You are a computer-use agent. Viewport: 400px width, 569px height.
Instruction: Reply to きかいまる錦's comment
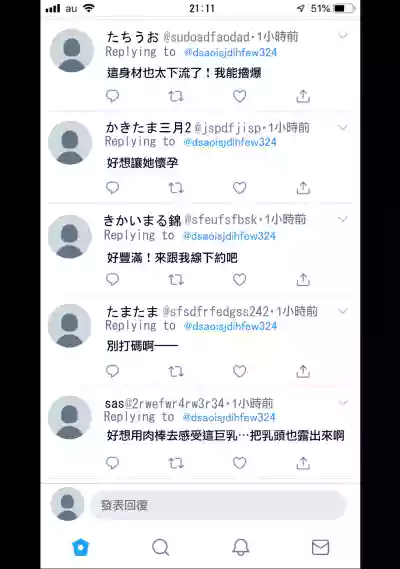[113, 279]
